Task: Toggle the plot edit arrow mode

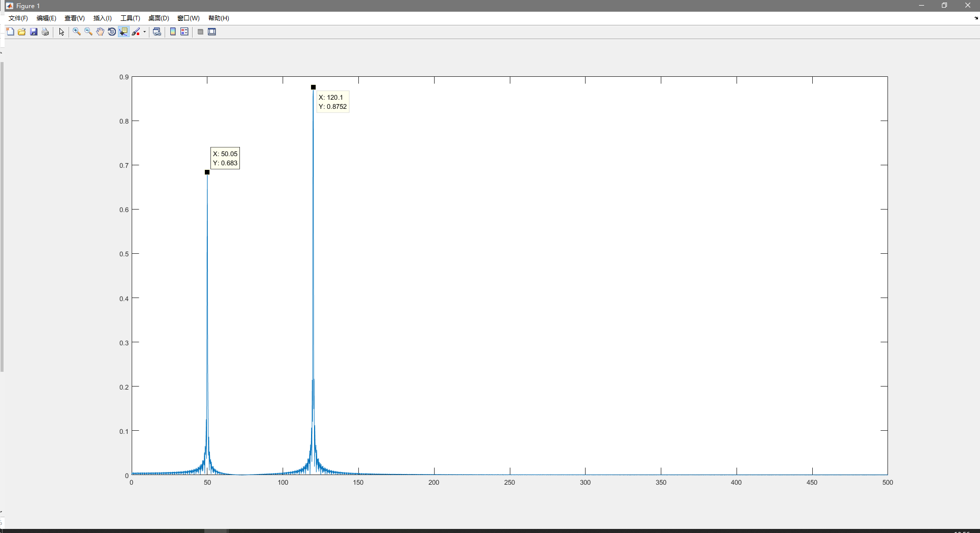Action: (x=61, y=32)
